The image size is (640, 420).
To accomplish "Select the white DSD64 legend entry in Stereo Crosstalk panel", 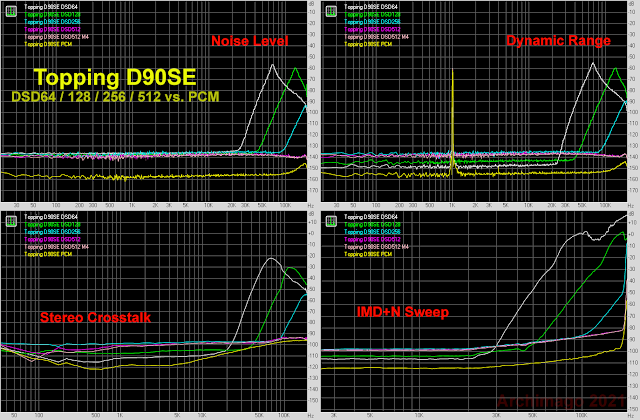I will (51, 217).
